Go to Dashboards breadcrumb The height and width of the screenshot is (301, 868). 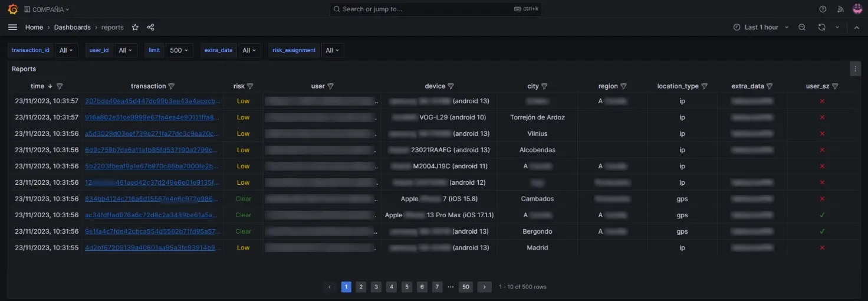(x=73, y=27)
